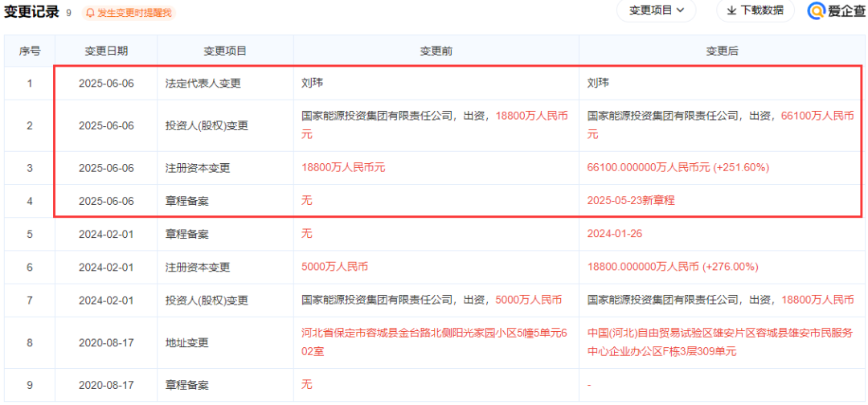Viewport: 868px width, 405px height.
Task: Click the 变更记录 section title
Action: 31,12
